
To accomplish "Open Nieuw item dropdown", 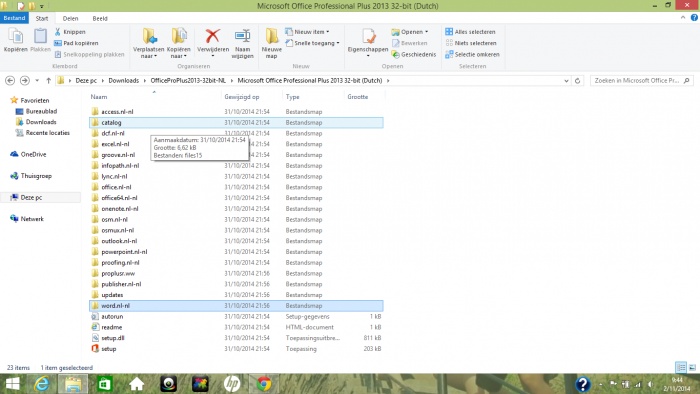I will [307, 32].
